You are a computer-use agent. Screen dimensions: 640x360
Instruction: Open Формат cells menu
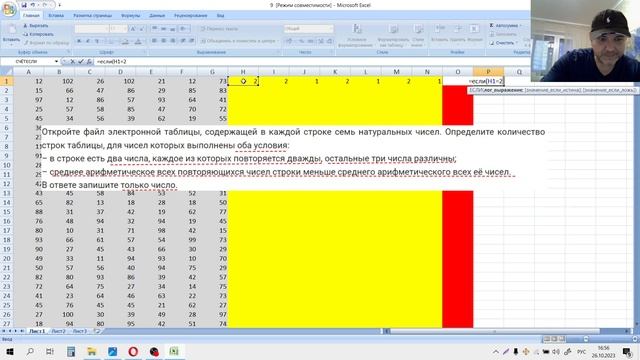pyautogui.click(x=475, y=33)
